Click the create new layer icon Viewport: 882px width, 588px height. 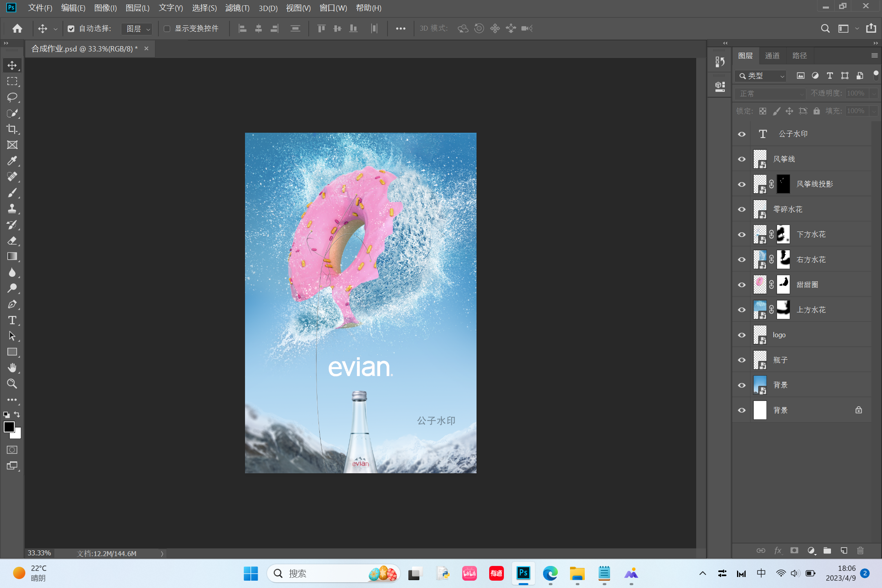pos(844,550)
